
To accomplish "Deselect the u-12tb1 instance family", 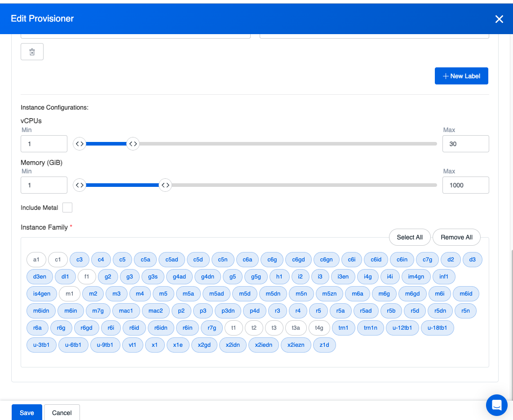I will [402, 327].
